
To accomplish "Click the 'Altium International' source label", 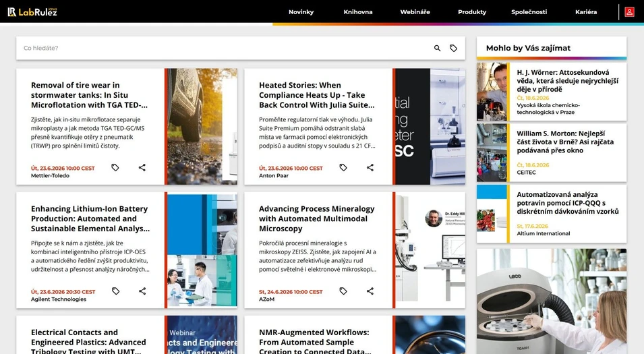I will pyautogui.click(x=544, y=234).
